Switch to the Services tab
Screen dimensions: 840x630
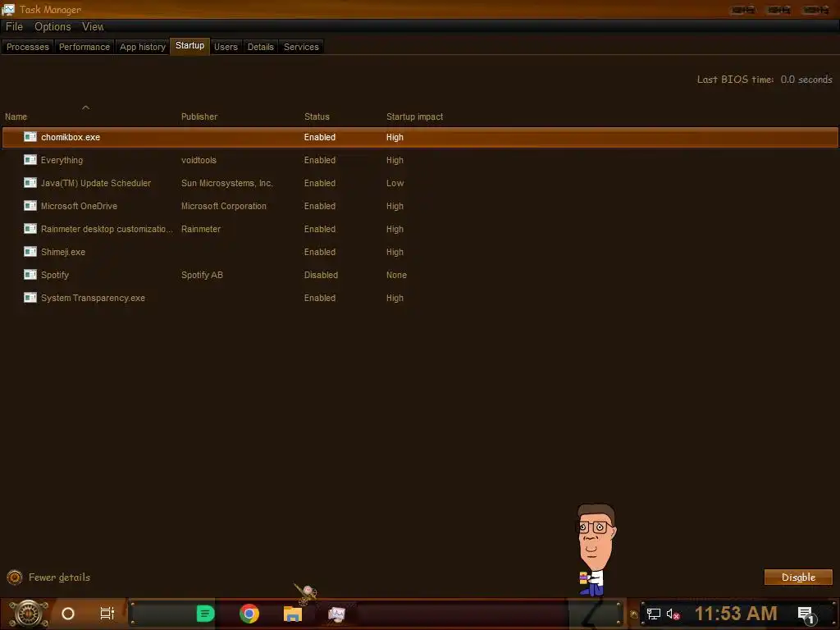tap(301, 47)
